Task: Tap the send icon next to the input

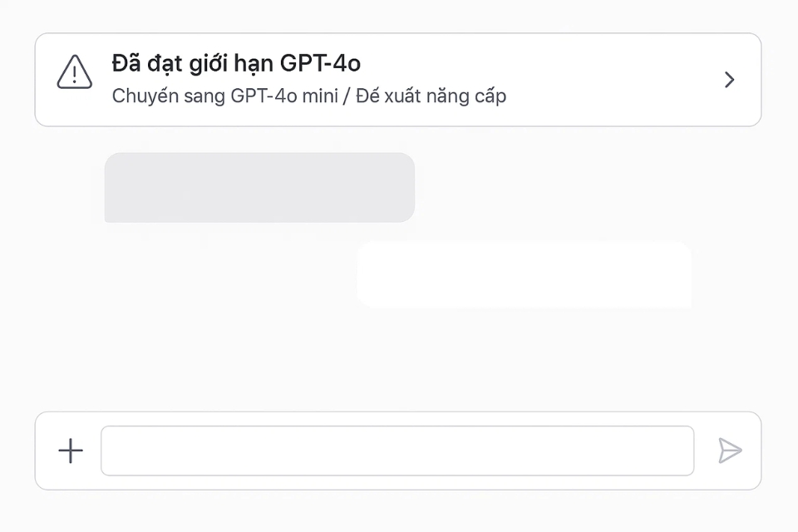Action: pos(730,451)
